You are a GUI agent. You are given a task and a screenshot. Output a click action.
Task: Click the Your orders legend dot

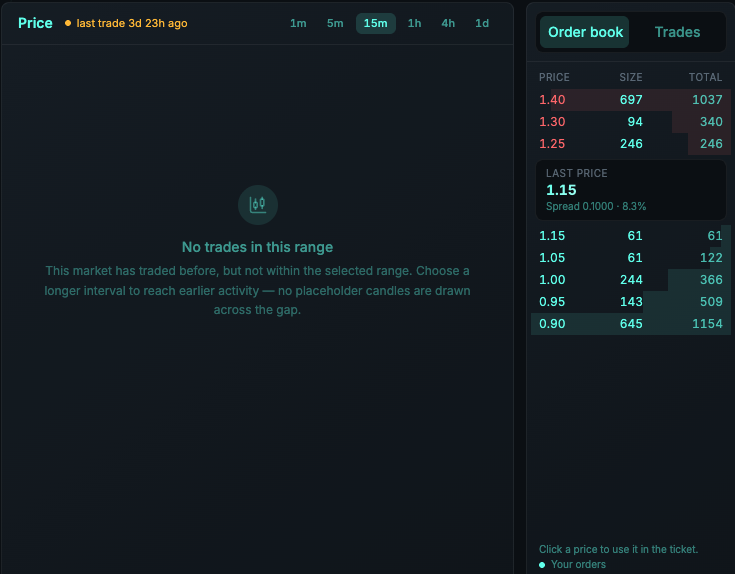coord(542,565)
